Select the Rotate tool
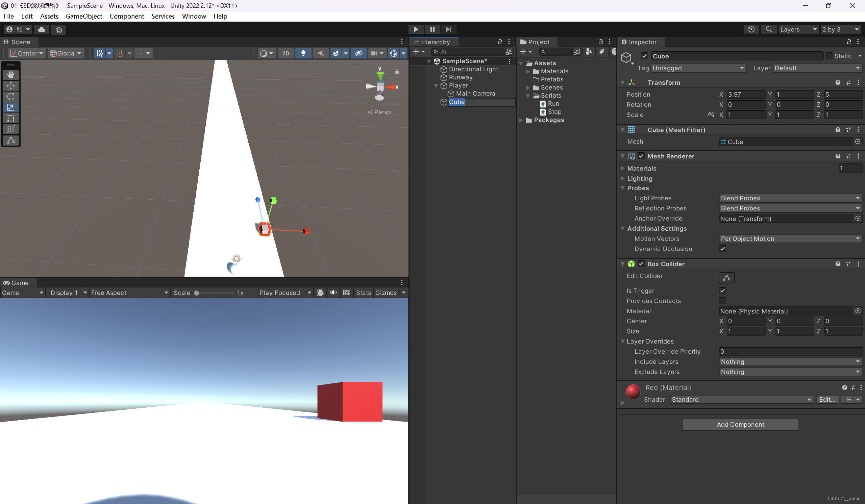The image size is (865, 504). (x=10, y=96)
